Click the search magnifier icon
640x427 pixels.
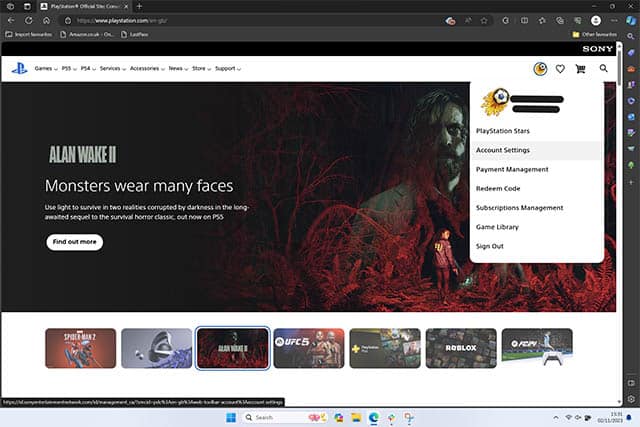click(x=604, y=69)
